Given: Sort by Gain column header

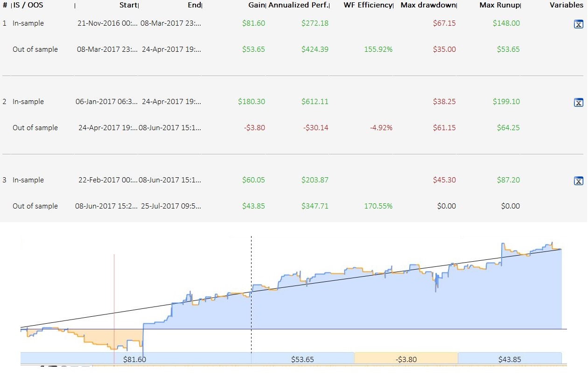Looking at the screenshot, I should coord(257,5).
